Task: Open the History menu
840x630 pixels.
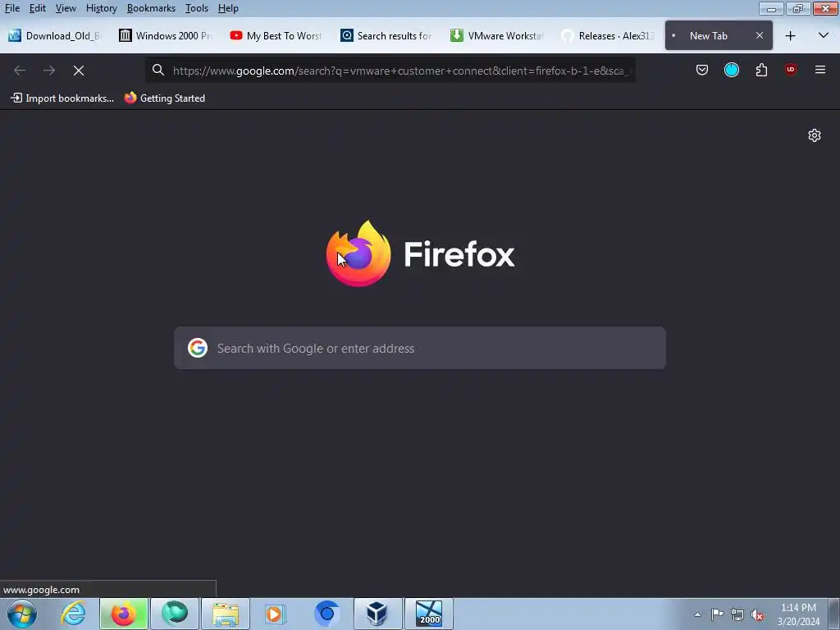Action: [x=101, y=8]
